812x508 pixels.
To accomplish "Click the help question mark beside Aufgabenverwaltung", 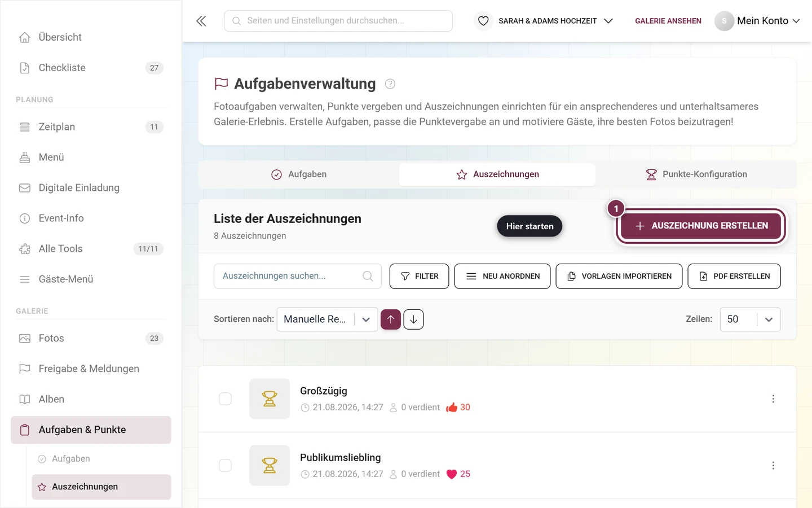I will click(390, 84).
